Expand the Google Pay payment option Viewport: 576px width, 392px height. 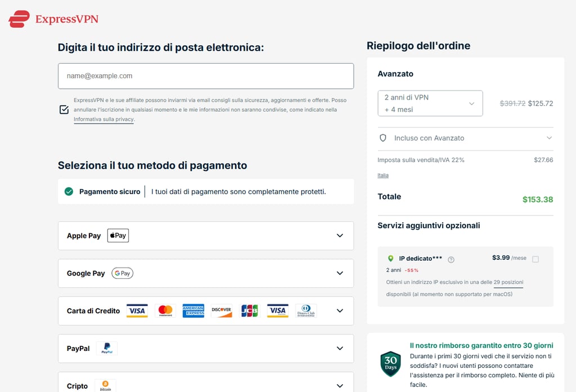(206, 273)
